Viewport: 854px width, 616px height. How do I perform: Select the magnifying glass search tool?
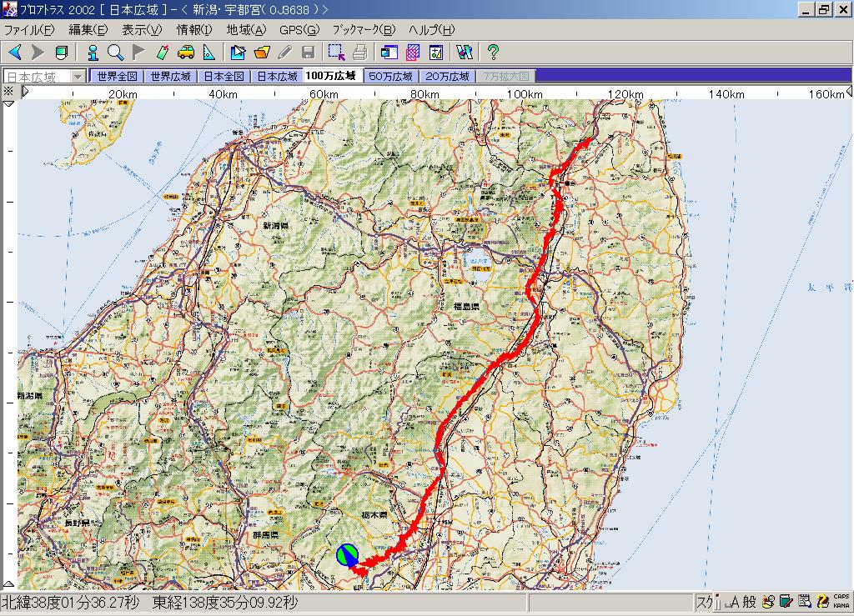point(115,53)
